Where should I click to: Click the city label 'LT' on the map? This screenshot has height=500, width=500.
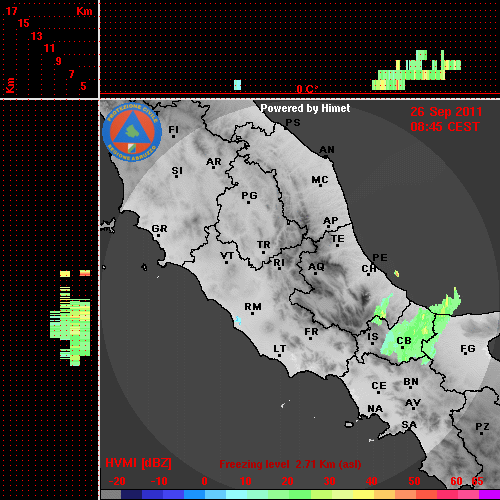pyautogui.click(x=280, y=349)
